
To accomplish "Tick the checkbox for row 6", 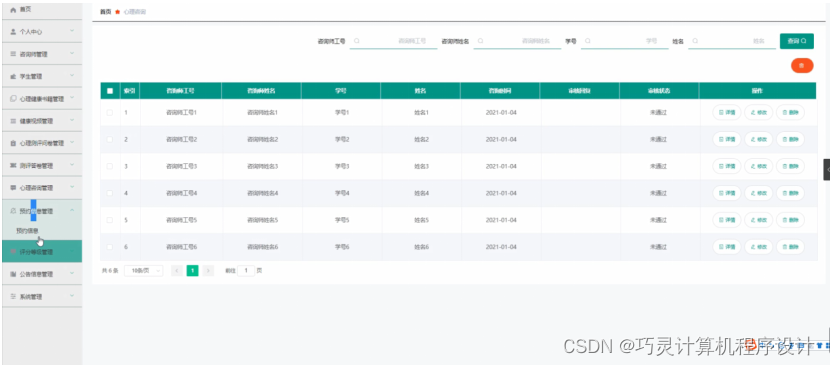I will click(x=110, y=247).
